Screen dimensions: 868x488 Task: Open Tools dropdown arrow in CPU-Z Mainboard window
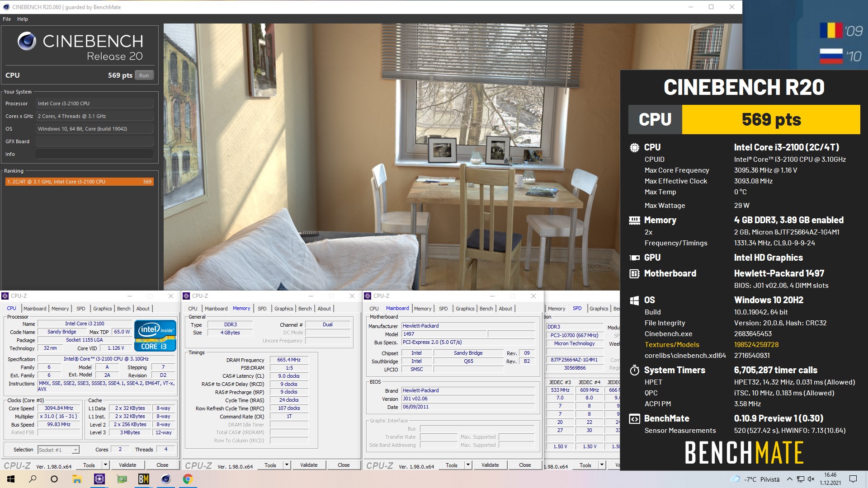[468, 465]
